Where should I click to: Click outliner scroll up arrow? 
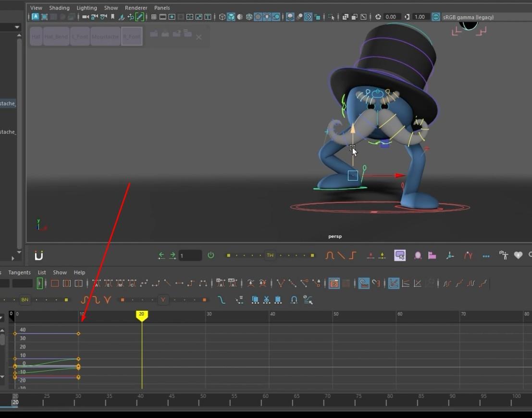tap(19, 35)
